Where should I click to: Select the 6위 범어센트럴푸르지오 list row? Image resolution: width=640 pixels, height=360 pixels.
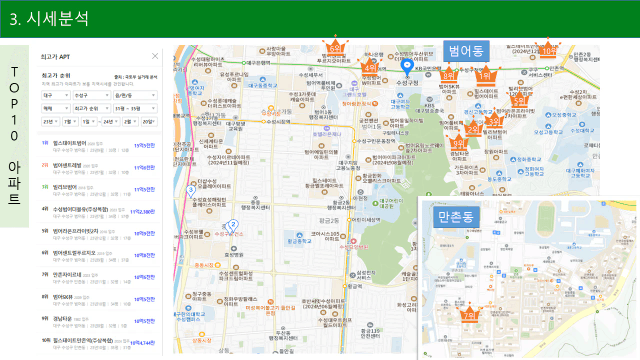pyautogui.click(x=98, y=256)
